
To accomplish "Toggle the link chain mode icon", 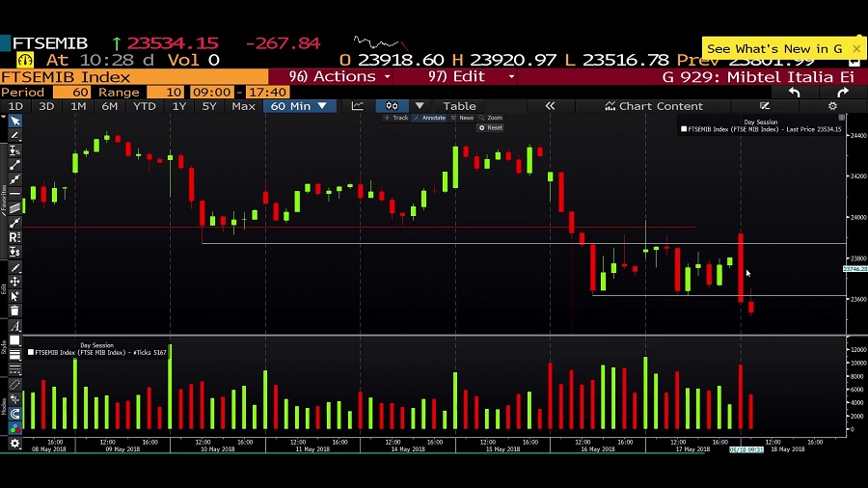I will point(14,385).
